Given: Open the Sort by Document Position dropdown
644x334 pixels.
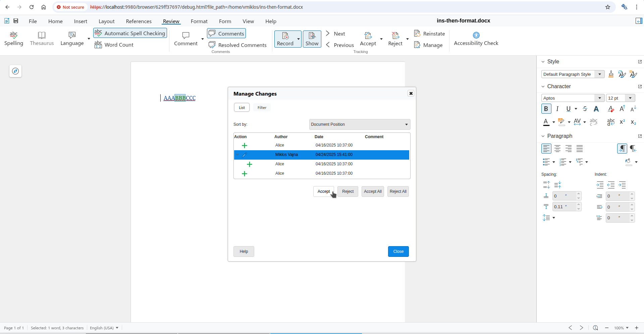Looking at the screenshot, I should click(x=360, y=124).
